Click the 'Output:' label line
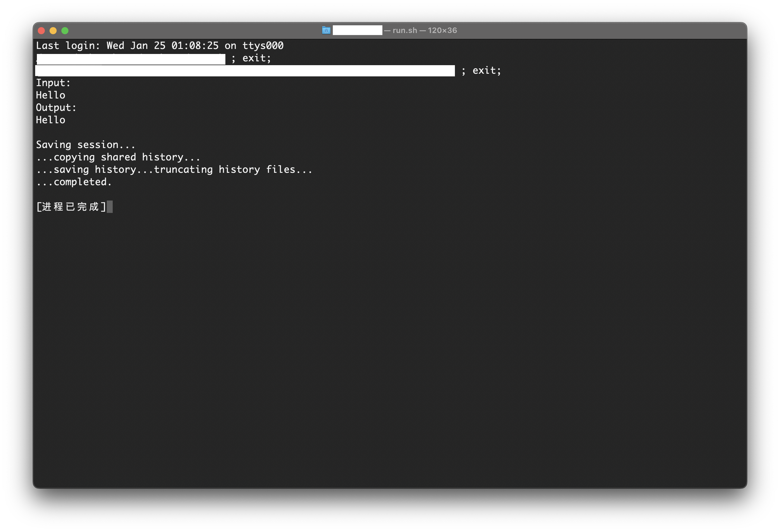 pos(56,108)
